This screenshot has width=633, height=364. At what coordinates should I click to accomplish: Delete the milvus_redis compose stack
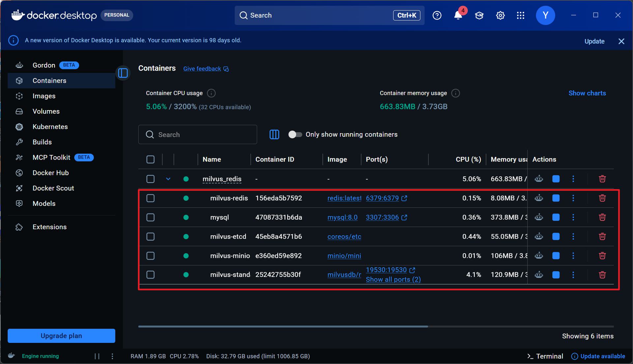pyautogui.click(x=602, y=179)
